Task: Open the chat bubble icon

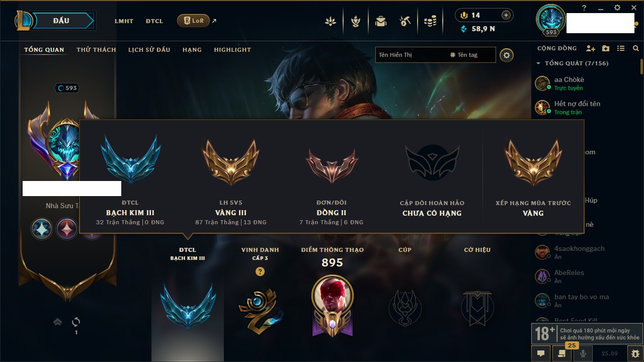Action: tap(541, 353)
